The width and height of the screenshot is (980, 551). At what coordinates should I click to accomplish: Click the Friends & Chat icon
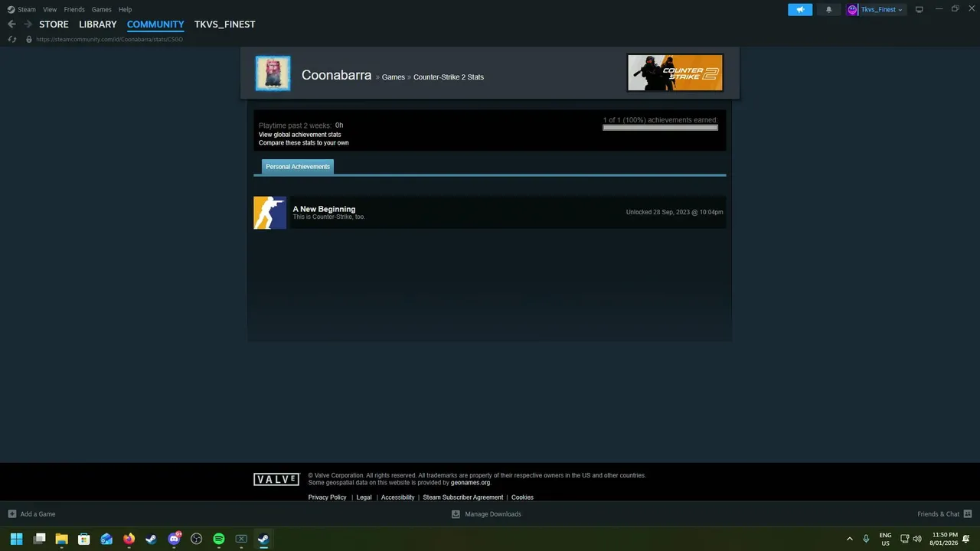click(x=967, y=514)
